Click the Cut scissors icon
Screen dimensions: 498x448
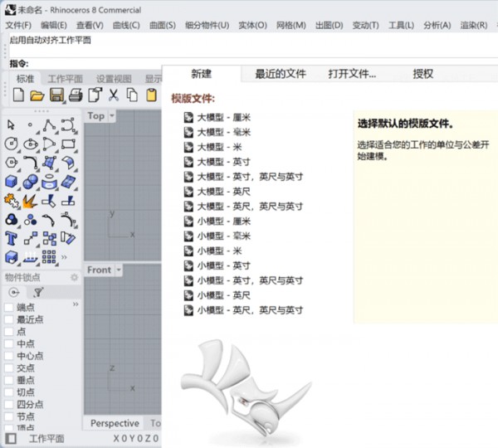[114, 95]
